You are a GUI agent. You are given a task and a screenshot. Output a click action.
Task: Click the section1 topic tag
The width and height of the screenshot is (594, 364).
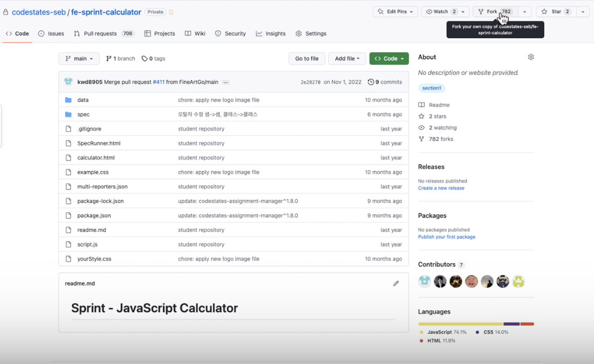pos(431,88)
